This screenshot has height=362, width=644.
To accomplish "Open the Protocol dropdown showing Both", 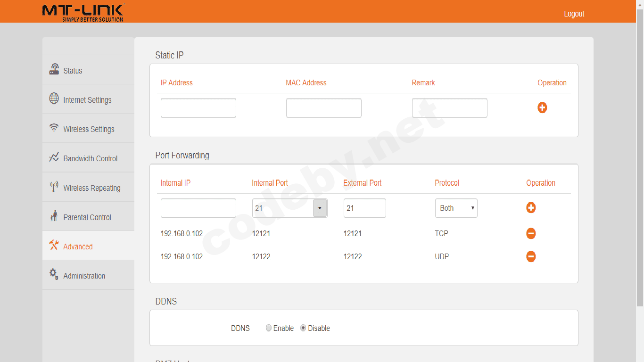I will pos(456,208).
